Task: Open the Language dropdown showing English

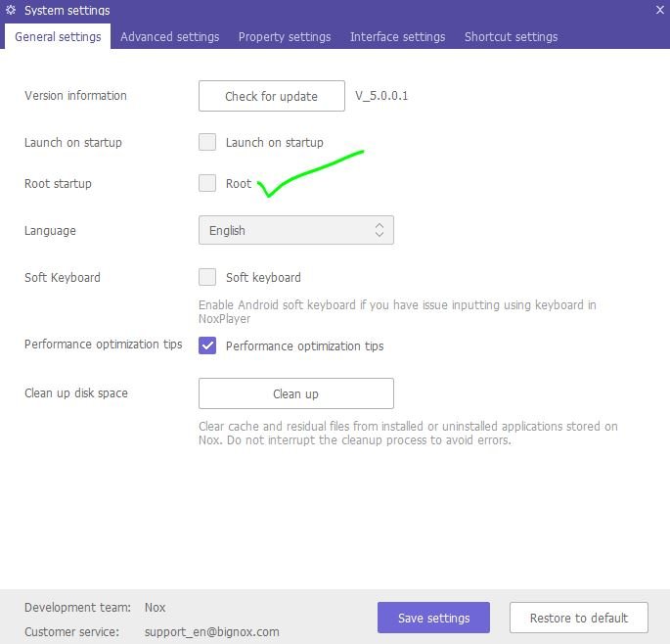Action: pyautogui.click(x=296, y=230)
